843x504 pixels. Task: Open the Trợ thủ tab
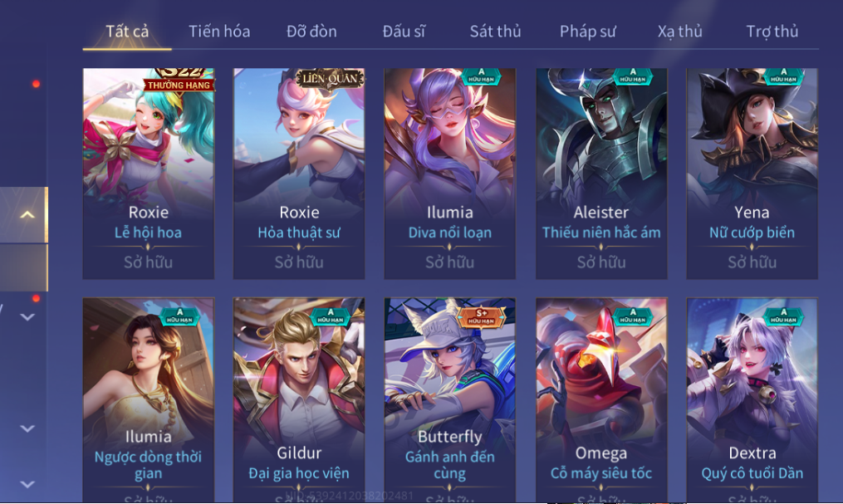coord(772,32)
